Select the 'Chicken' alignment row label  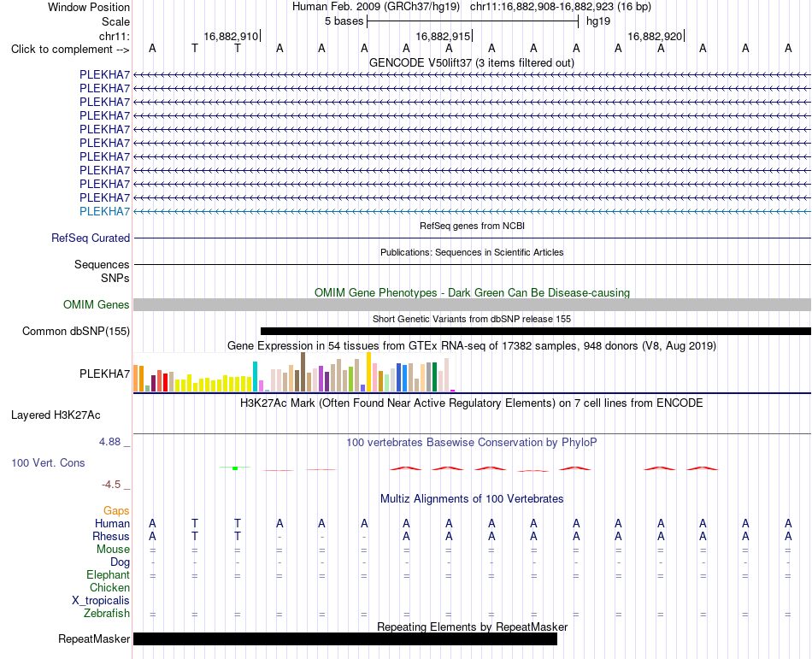click(x=109, y=587)
